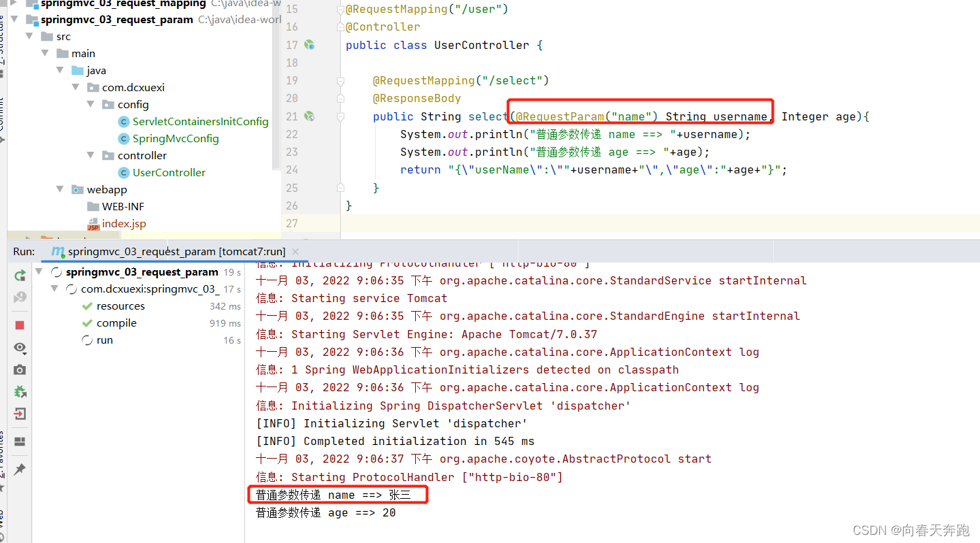The width and height of the screenshot is (980, 543).
Task: Collapse the com.dcxuexi package arrow
Action: point(76,88)
